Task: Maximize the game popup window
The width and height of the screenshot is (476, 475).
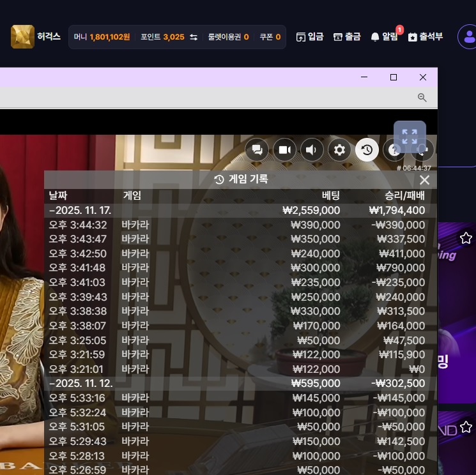Action: tap(394, 77)
